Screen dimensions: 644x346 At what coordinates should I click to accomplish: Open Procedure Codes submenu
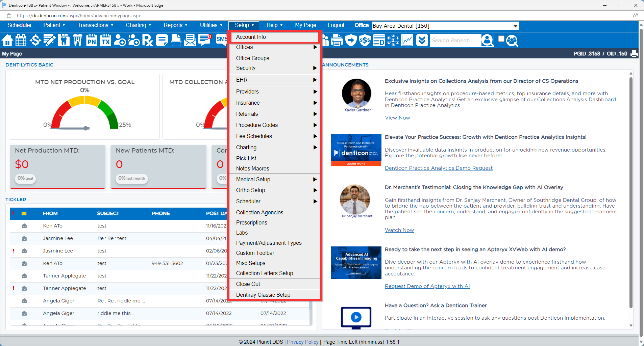[x=275, y=125]
